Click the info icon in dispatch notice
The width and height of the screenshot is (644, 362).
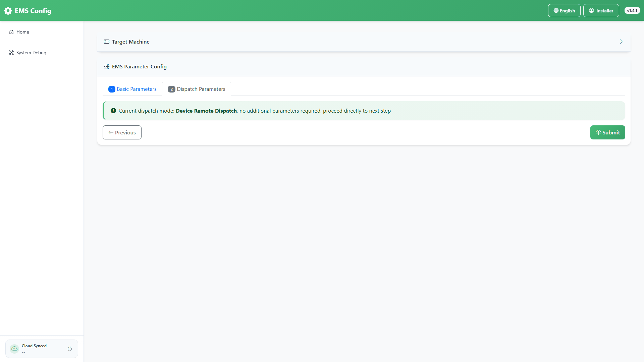[x=113, y=111]
